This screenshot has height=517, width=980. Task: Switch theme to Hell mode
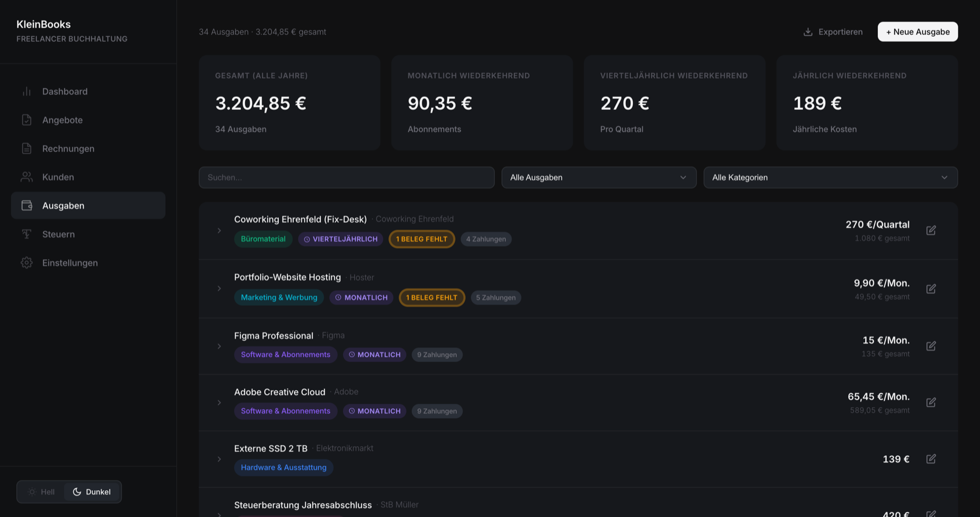click(41, 492)
